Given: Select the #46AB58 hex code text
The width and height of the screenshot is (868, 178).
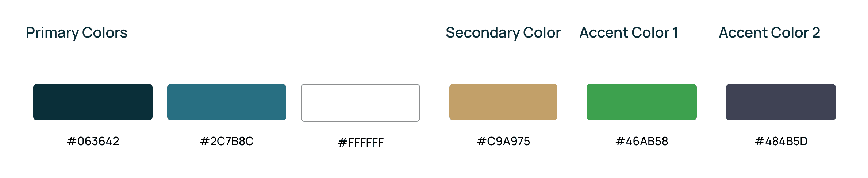Looking at the screenshot, I should [x=642, y=141].
